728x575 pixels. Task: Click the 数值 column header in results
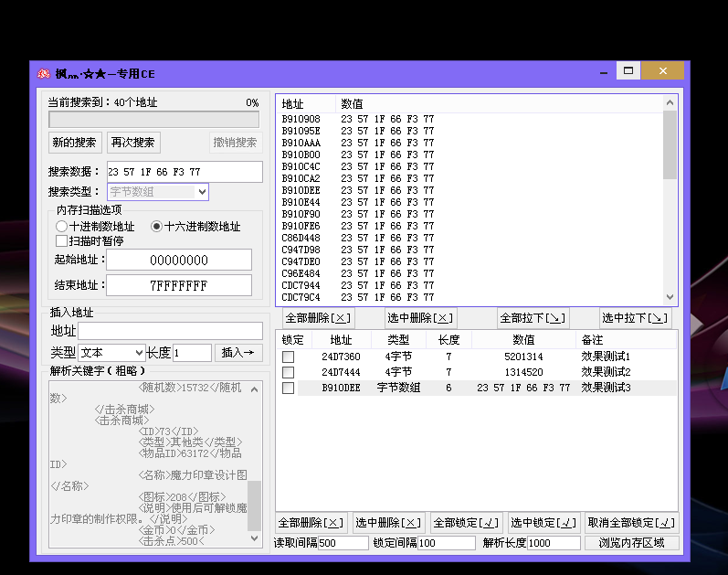point(499,103)
